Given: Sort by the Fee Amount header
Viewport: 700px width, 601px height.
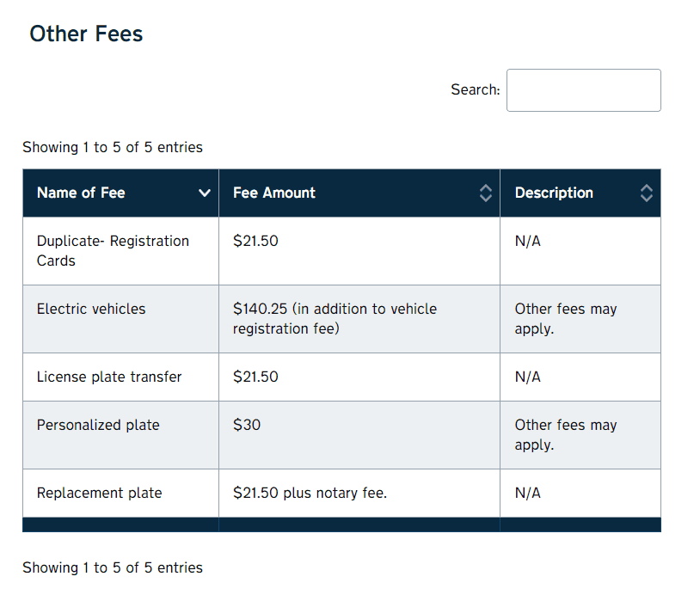Looking at the screenshot, I should pyautogui.click(x=359, y=193).
